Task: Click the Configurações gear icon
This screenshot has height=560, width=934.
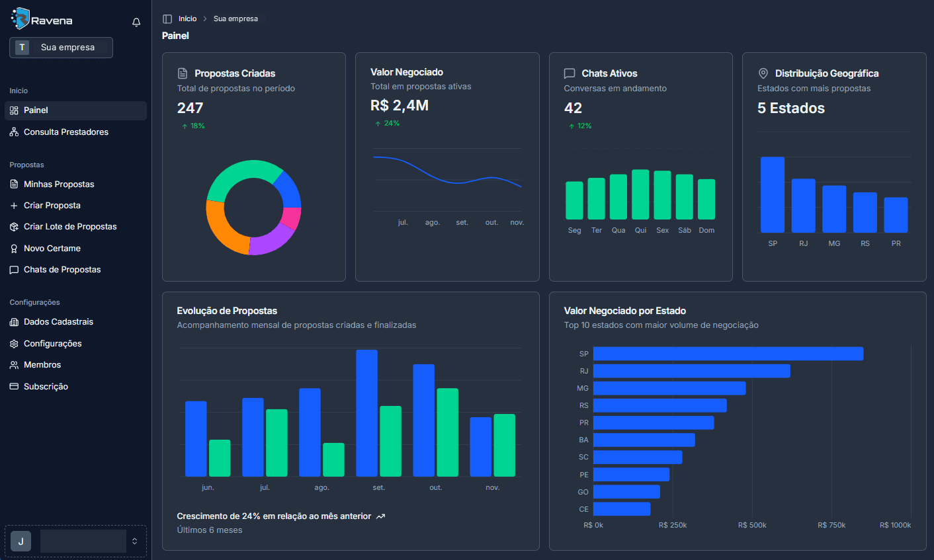Action: [x=14, y=344]
